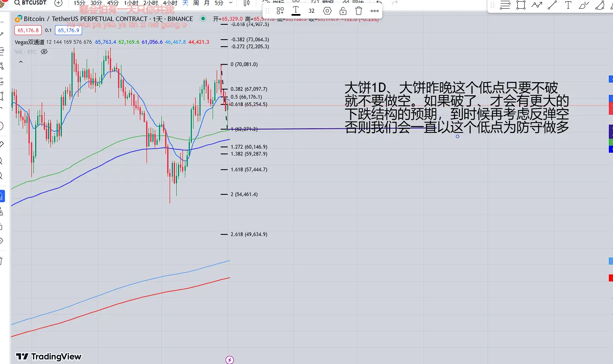613x364 pixels.
Task: Click the blue buy price 65,176.9 button
Action: coord(69,30)
